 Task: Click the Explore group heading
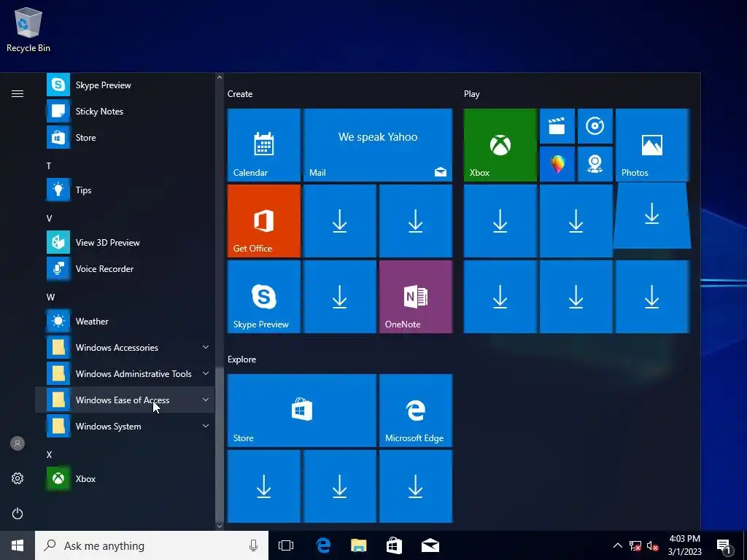pyautogui.click(x=242, y=359)
